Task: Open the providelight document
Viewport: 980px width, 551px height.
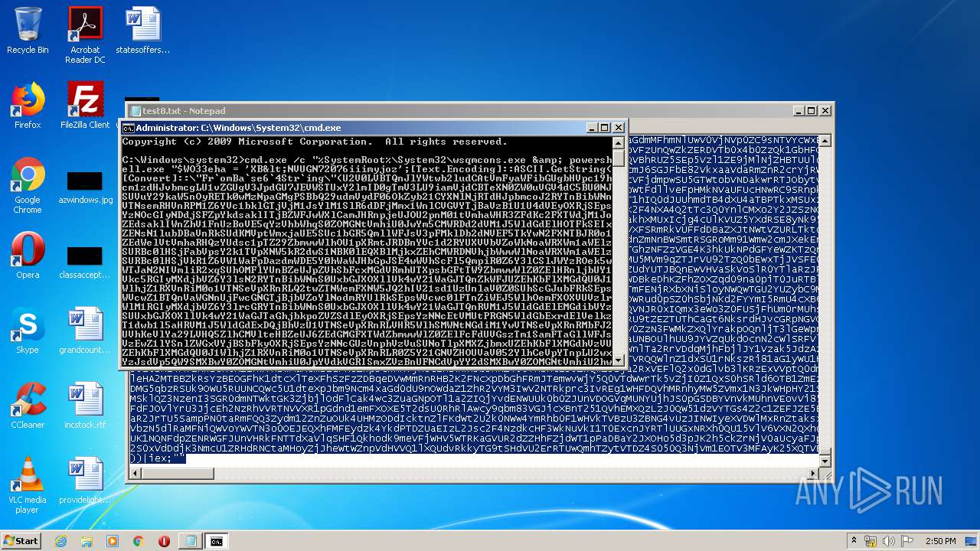Action: (85, 481)
